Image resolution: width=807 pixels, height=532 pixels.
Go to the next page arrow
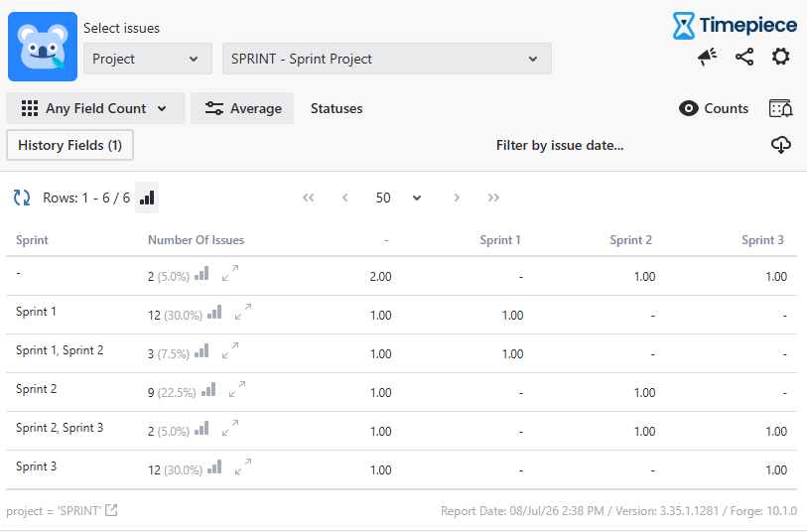[x=457, y=198]
